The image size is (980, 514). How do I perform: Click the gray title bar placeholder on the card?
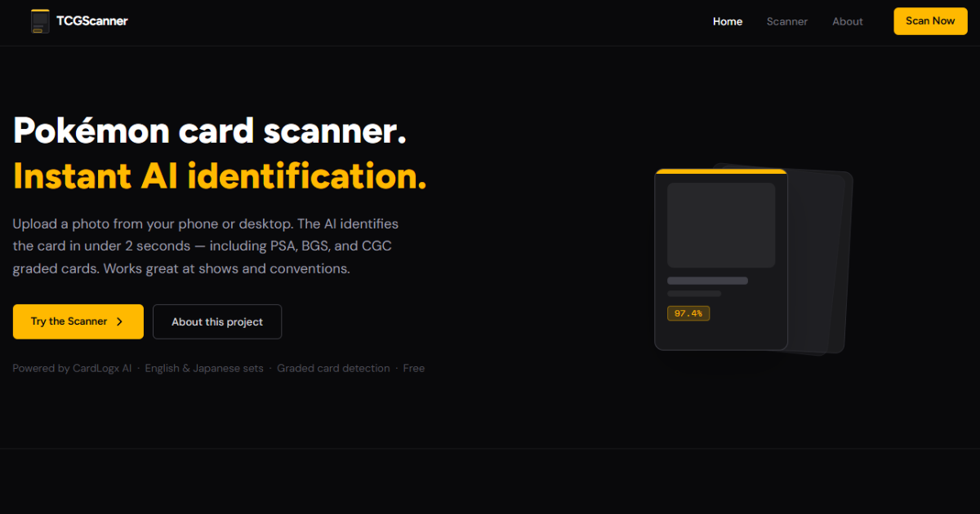707,281
